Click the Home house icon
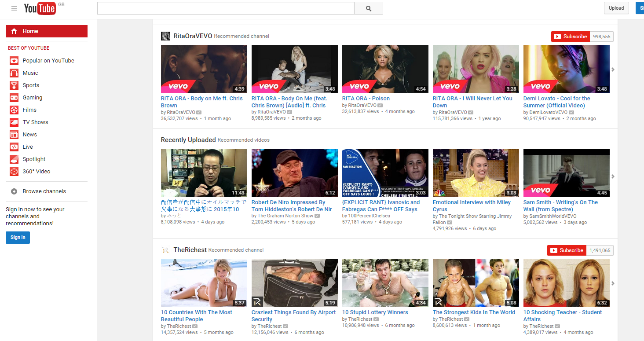This screenshot has width=644, height=341. coord(14,31)
